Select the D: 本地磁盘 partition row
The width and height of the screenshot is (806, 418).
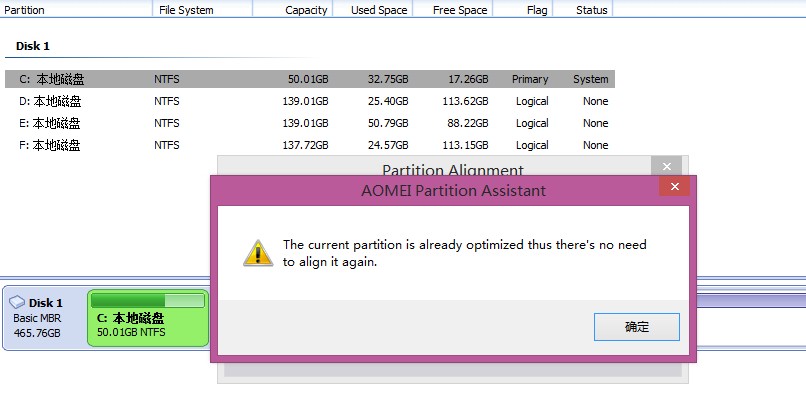coord(310,101)
